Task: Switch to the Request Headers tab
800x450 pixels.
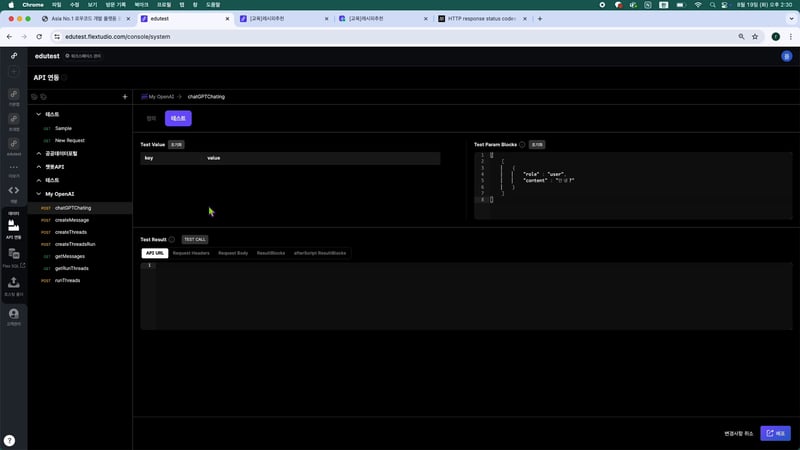Action: (x=191, y=253)
